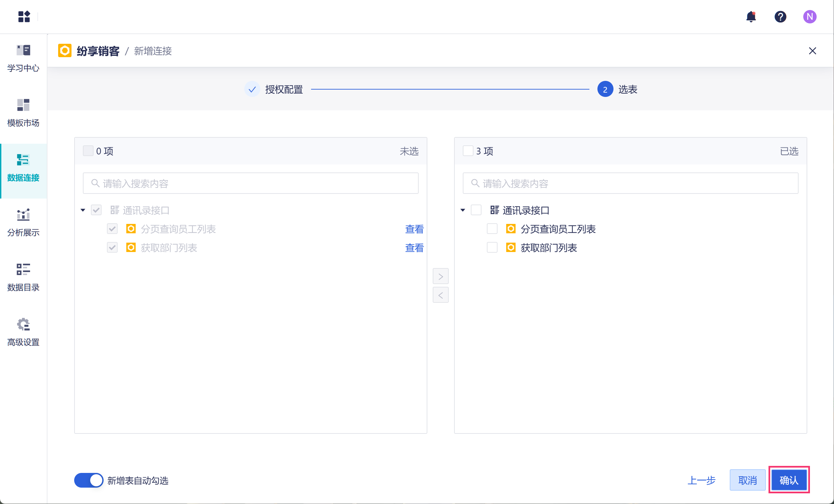Open the user avatar N menu
Screen dimensions: 834x504
(810, 16)
